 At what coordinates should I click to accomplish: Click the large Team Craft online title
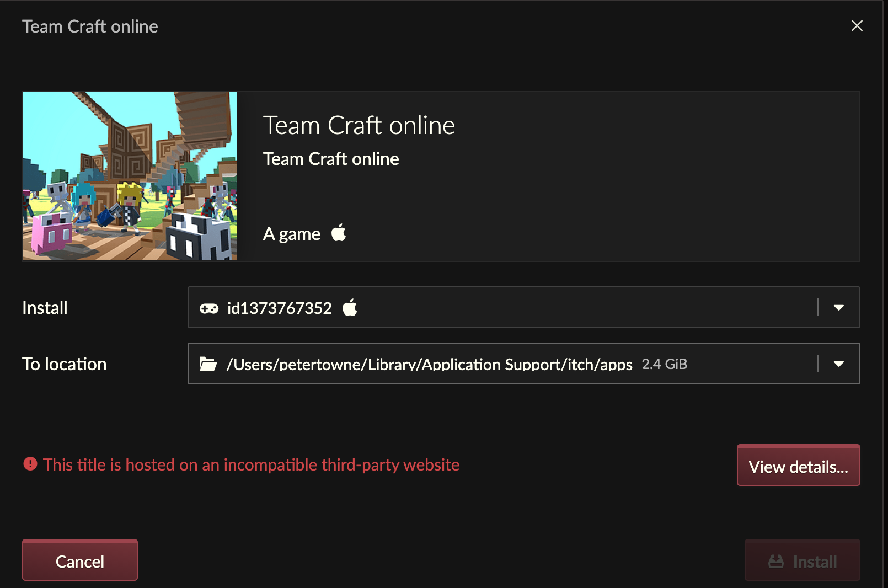click(359, 125)
